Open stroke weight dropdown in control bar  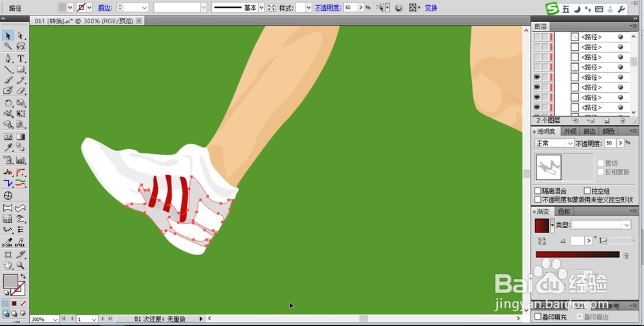tap(144, 8)
